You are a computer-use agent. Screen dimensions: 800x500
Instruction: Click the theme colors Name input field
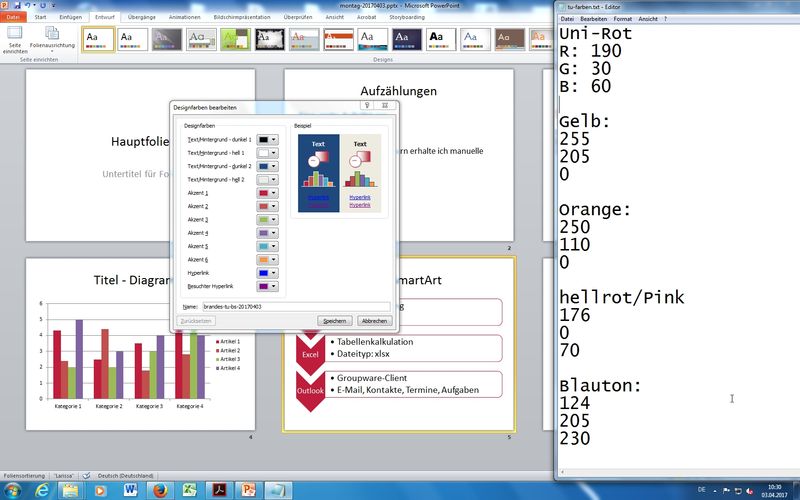(x=295, y=306)
